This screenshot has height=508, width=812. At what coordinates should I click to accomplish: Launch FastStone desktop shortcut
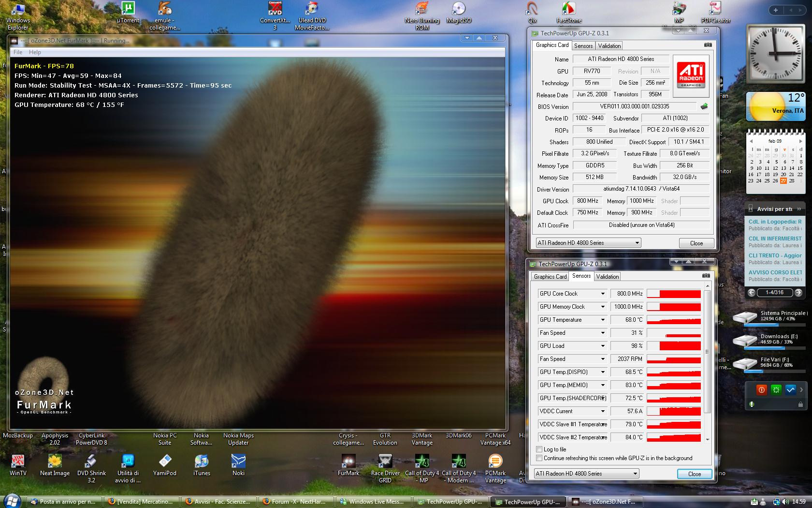[569, 12]
